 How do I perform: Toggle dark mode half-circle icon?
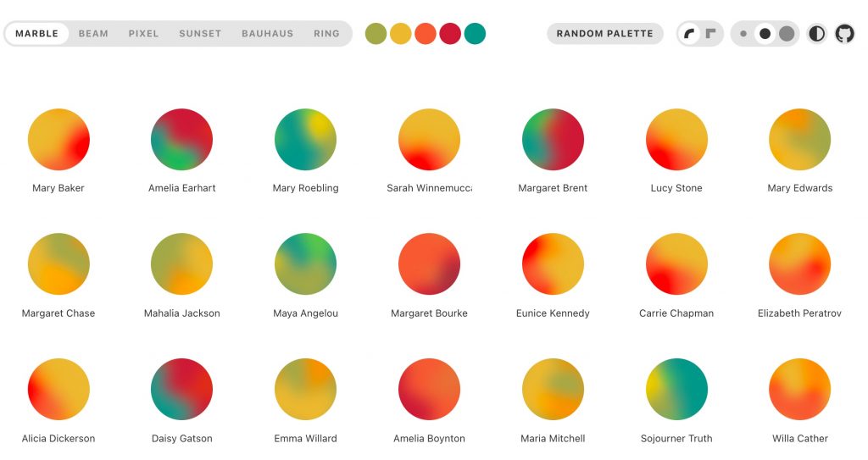[816, 34]
